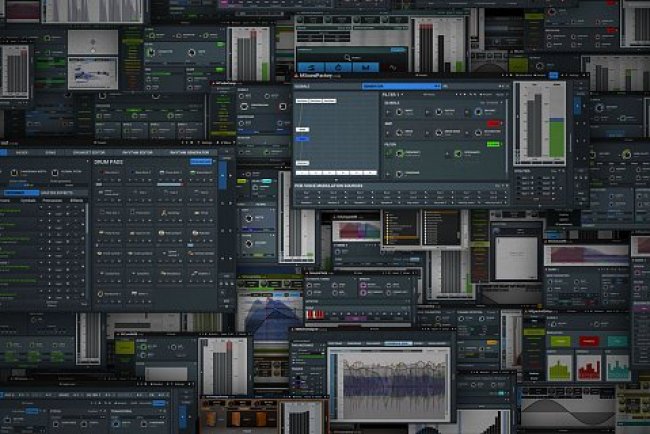This screenshot has width=650, height=434.
Task: Toggle the red button in MSoundFactory
Action: click(x=493, y=124)
